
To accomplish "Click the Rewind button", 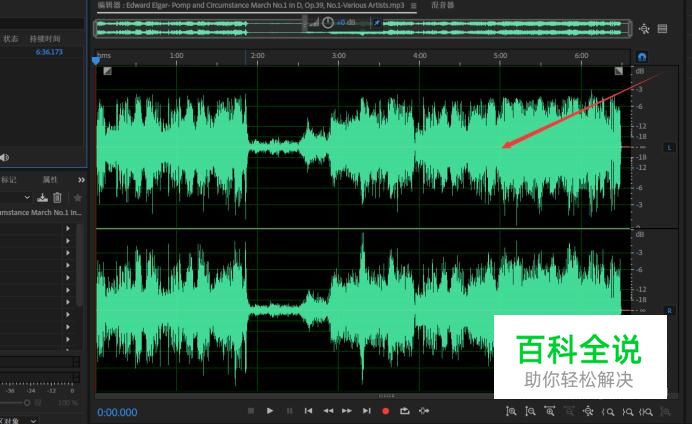I will pyautogui.click(x=328, y=411).
